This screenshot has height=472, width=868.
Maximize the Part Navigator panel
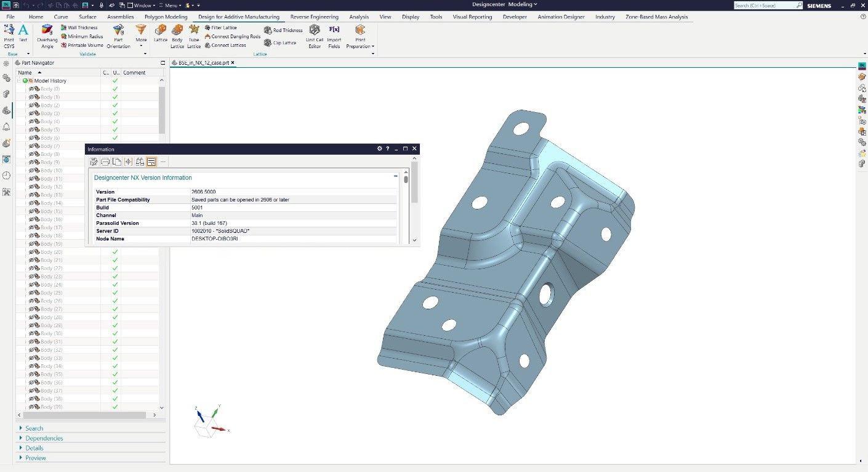(163, 63)
